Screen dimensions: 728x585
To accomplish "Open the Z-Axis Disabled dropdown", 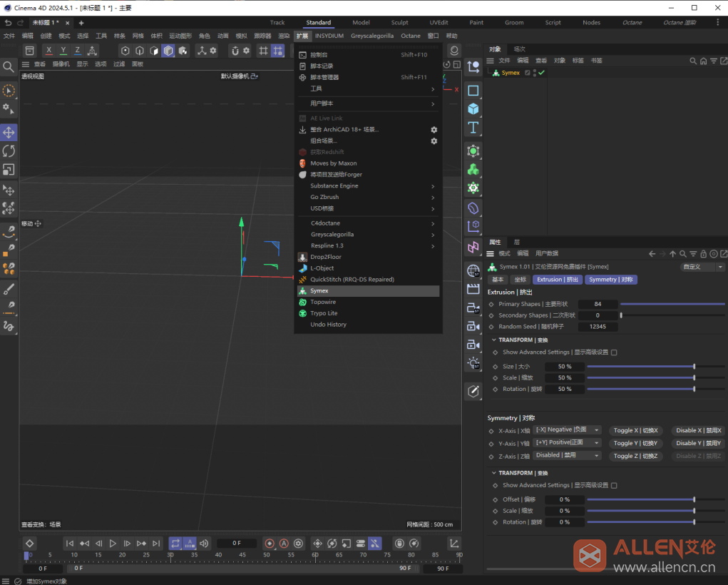I will (567, 456).
